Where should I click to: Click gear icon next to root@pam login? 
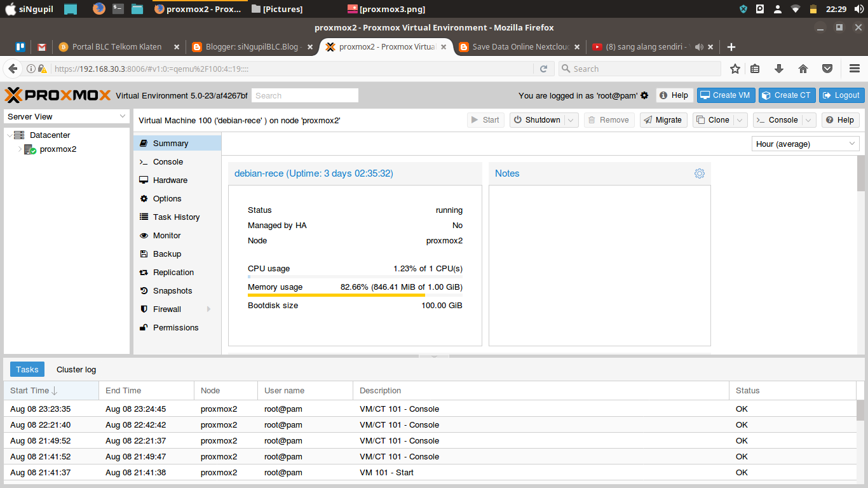(644, 95)
